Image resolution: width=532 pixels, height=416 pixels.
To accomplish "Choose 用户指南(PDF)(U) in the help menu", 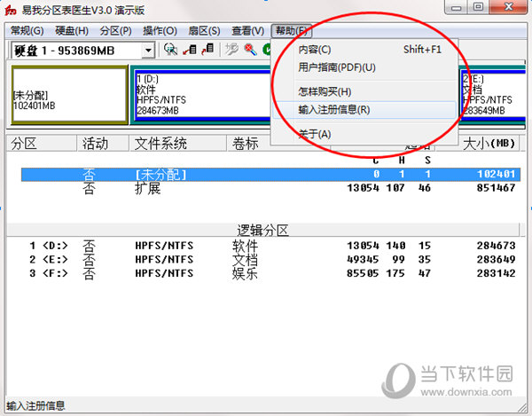I will pos(337,67).
